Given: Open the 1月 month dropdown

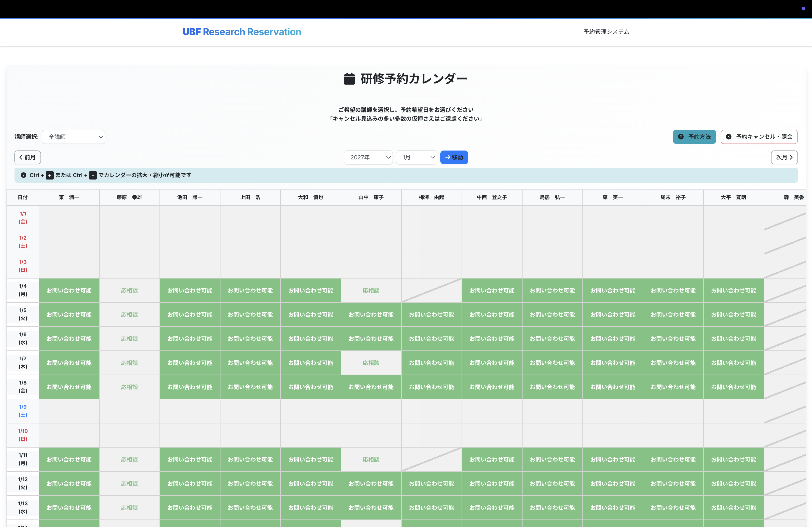Looking at the screenshot, I should (416, 157).
